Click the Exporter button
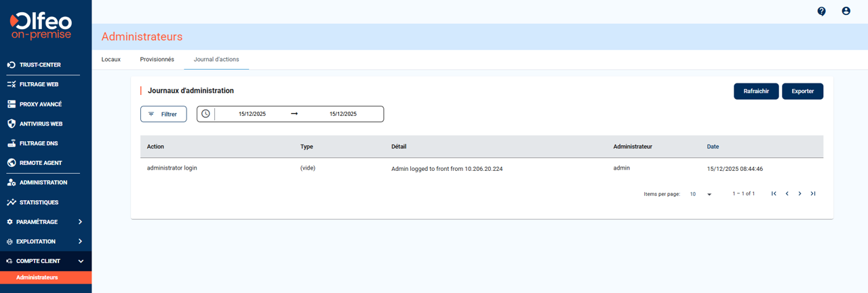Screen dimensions: 868x293 point(802,92)
